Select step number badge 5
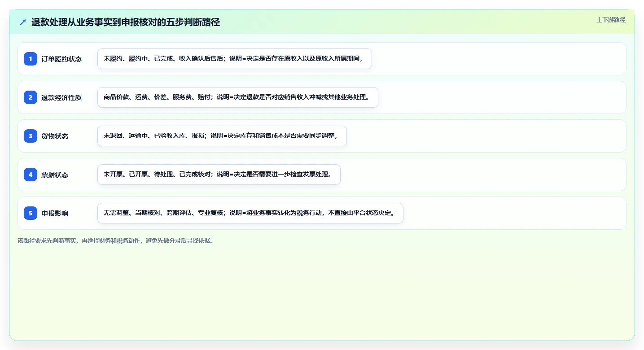This screenshot has width=644, height=350. pos(31,213)
